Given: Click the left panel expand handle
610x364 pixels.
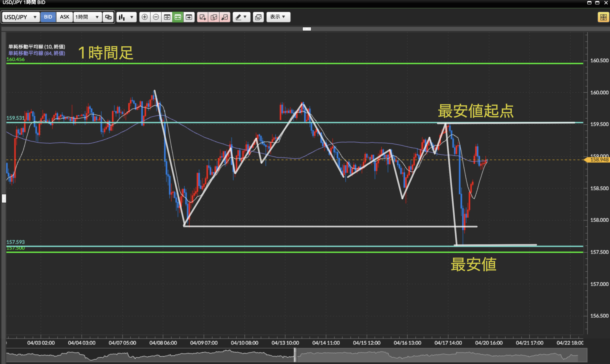Looking at the screenshot, I should 4,198.
